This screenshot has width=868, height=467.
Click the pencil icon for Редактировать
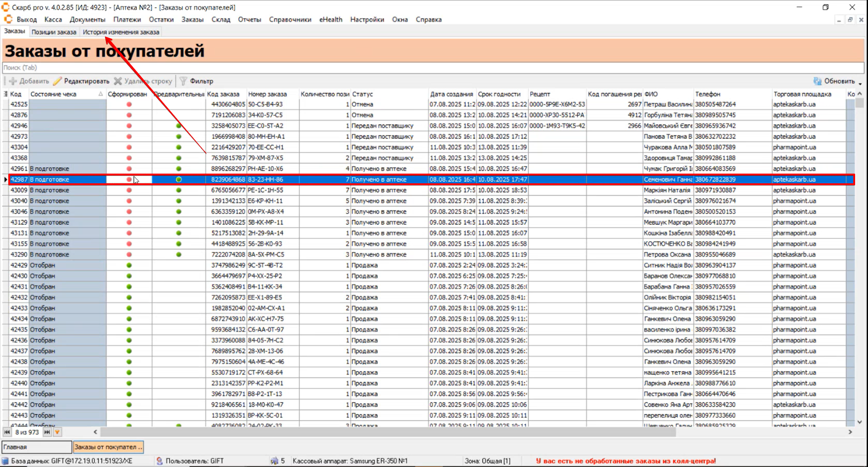click(58, 81)
